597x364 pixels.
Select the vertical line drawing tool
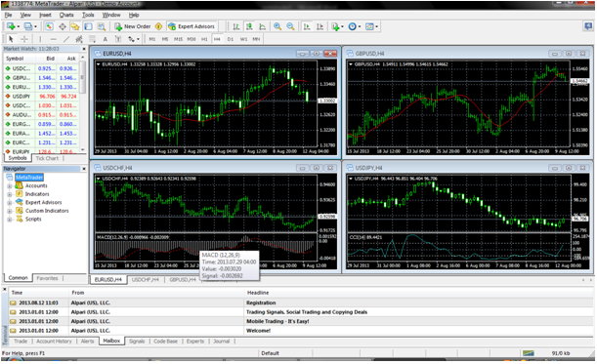[40, 39]
